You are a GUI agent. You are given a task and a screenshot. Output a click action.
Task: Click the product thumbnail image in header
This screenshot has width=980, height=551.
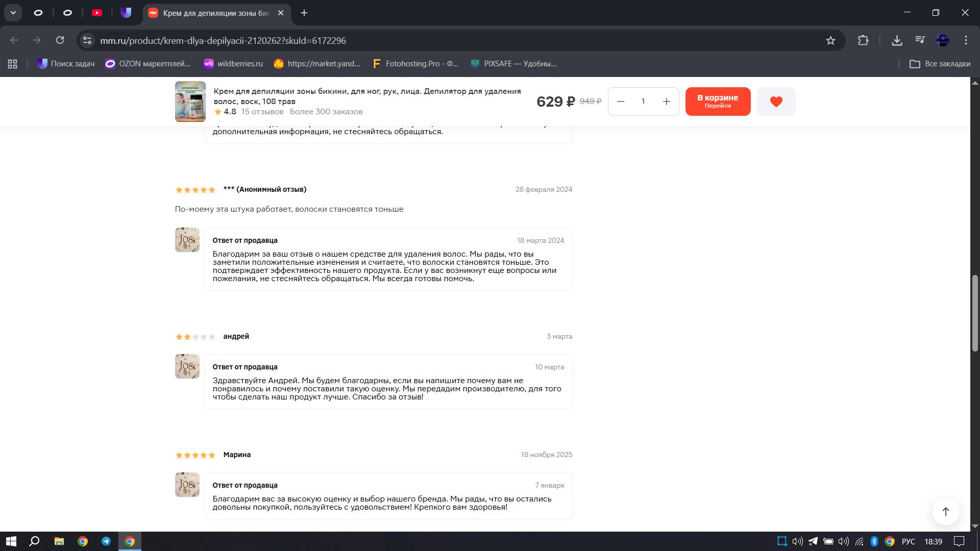(190, 102)
